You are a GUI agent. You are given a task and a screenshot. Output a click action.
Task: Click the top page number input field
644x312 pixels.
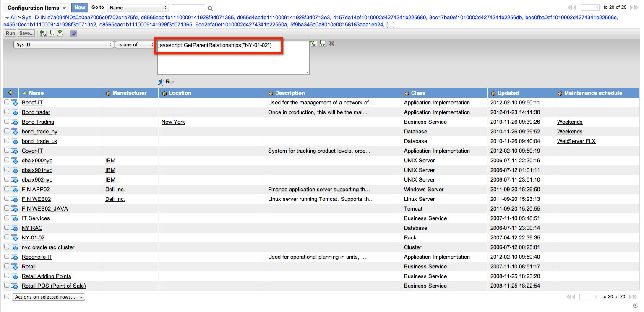pyautogui.click(x=590, y=8)
